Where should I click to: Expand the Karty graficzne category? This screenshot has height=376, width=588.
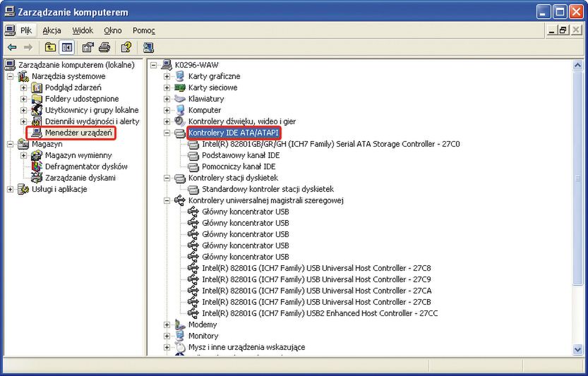167,76
